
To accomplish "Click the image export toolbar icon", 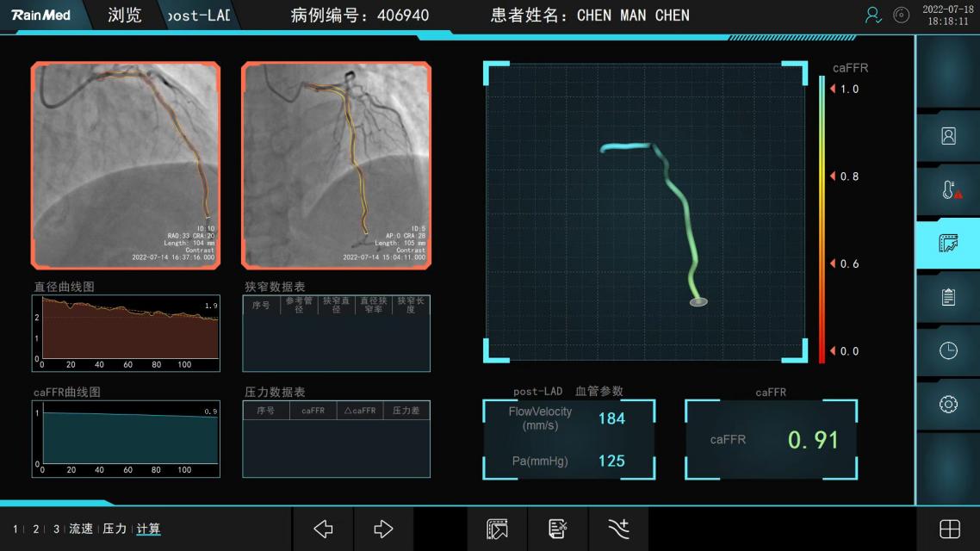I will pyautogui.click(x=497, y=529).
